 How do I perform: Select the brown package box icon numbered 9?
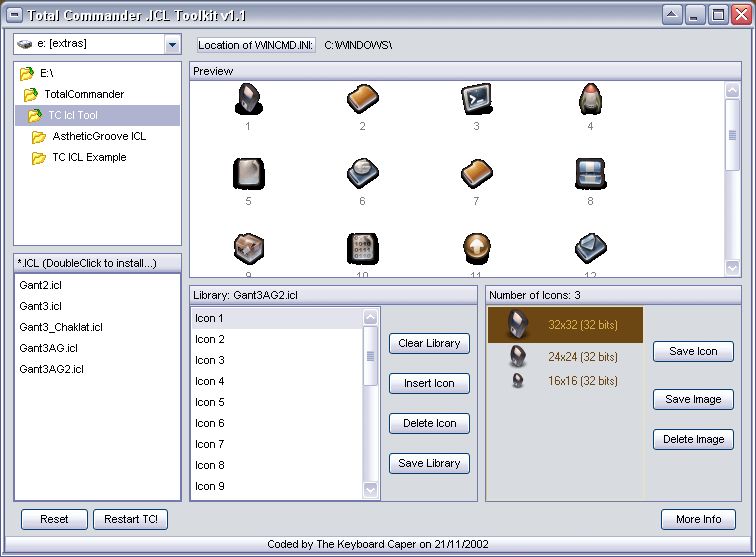(x=249, y=248)
